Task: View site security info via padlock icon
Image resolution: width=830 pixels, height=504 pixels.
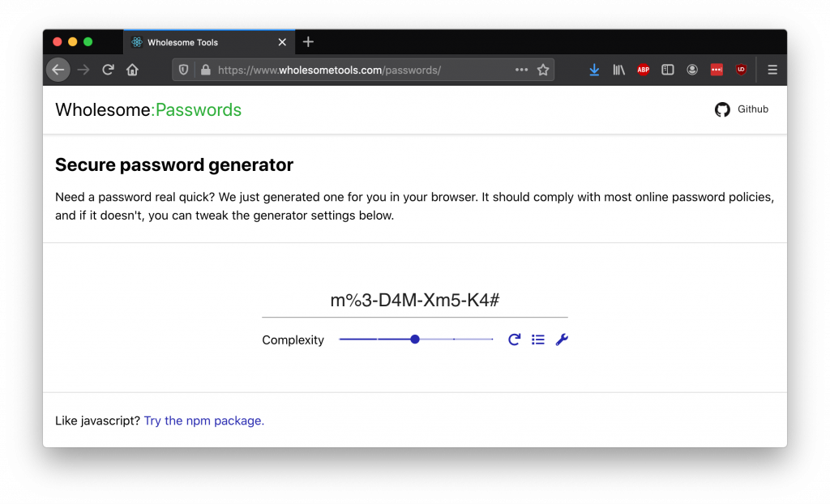Action: 205,70
